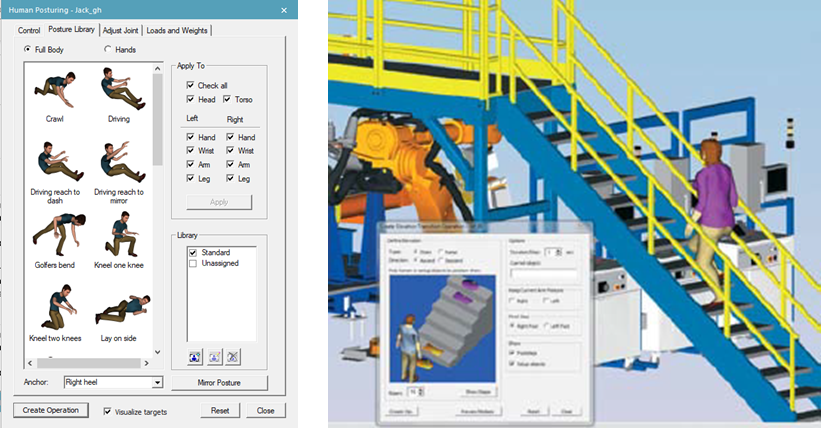Uncheck the Torso checkbox

(228, 100)
